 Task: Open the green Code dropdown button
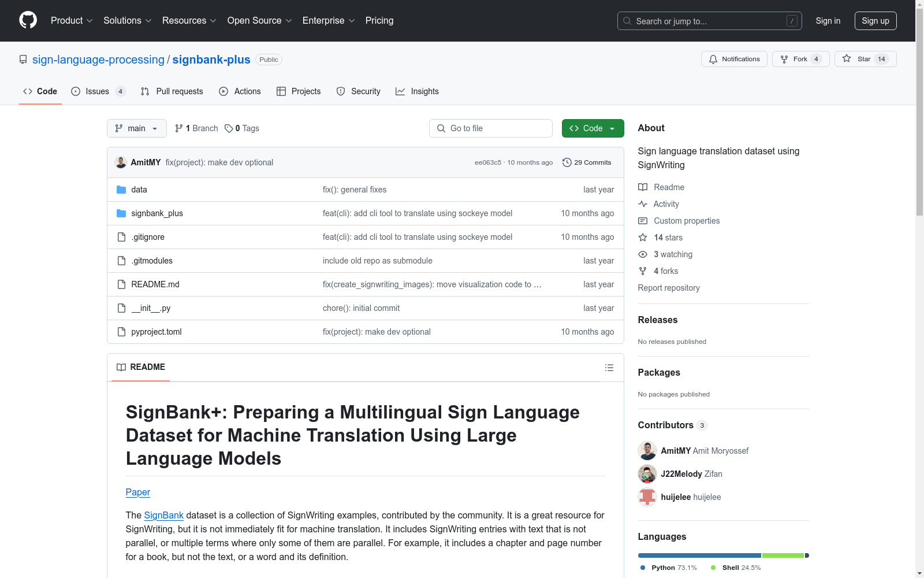(593, 128)
